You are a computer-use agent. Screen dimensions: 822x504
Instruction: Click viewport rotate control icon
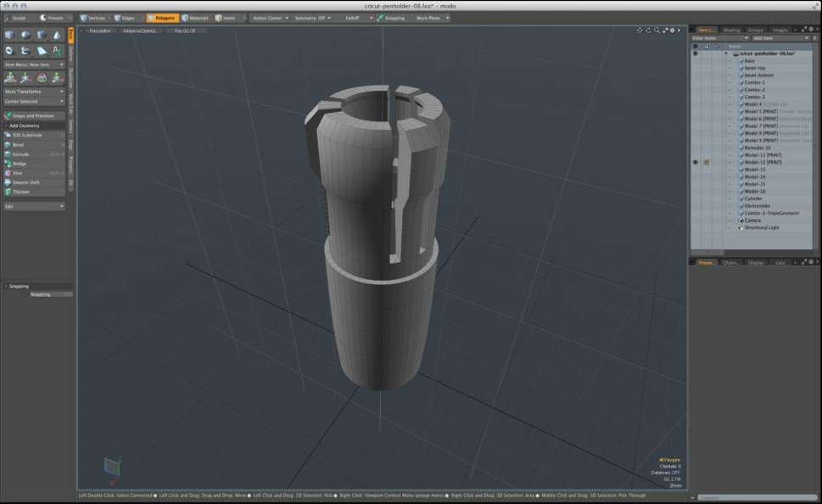(x=648, y=31)
